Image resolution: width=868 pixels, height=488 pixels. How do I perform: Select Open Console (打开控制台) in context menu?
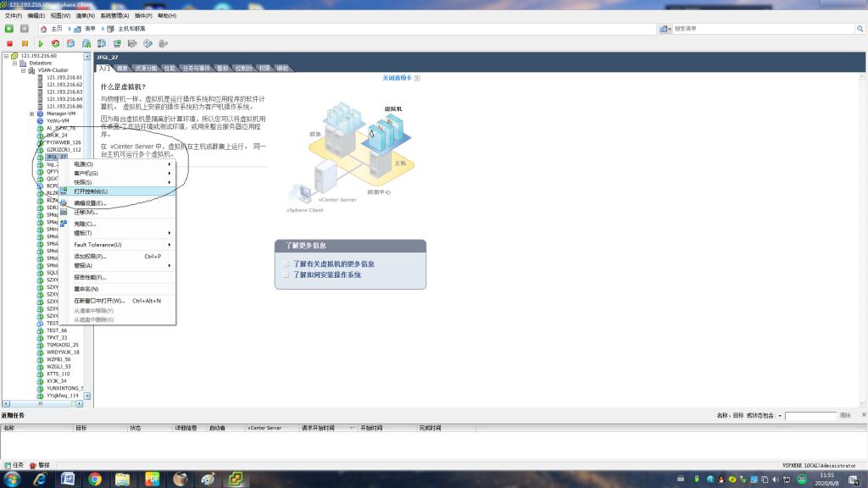tap(117, 191)
